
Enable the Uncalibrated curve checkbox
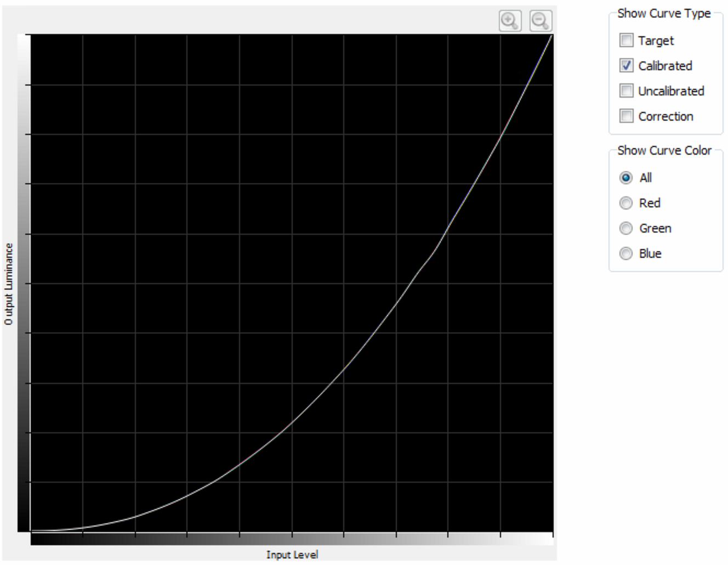coord(626,91)
